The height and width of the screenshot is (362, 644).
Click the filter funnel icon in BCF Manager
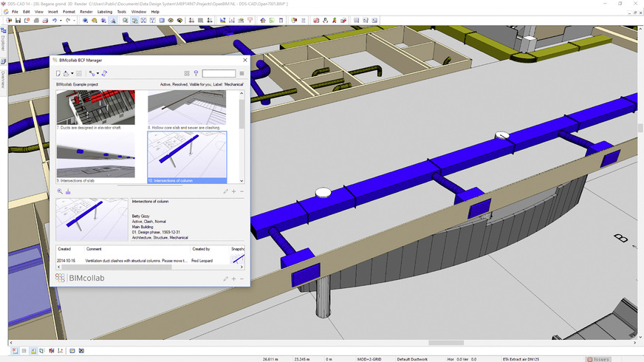(x=196, y=74)
